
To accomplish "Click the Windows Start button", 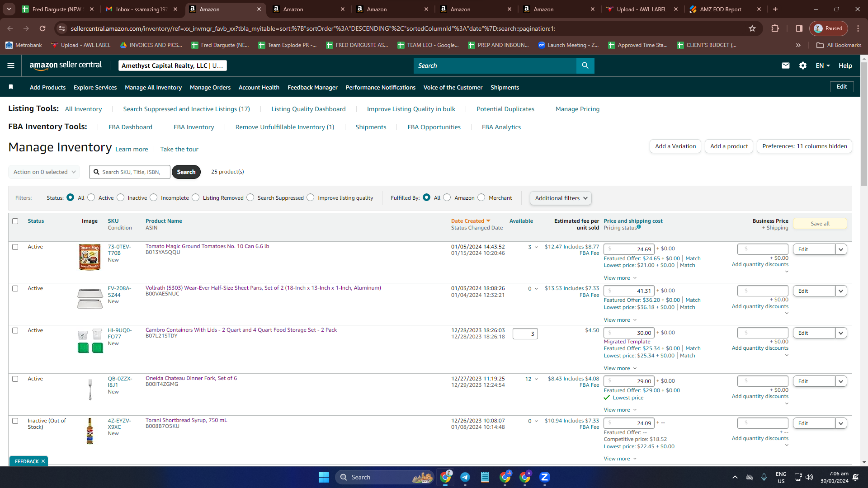I will coord(324,477).
